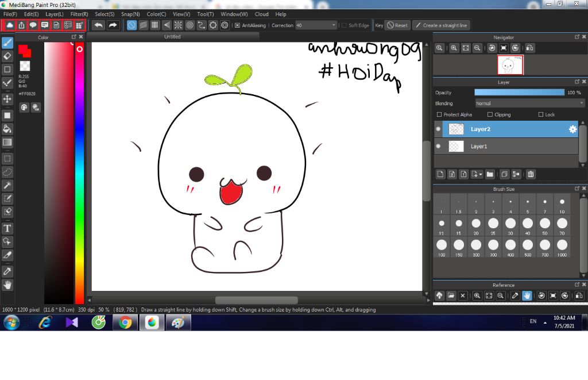
Task: Select the Move tool
Action: tap(7, 99)
